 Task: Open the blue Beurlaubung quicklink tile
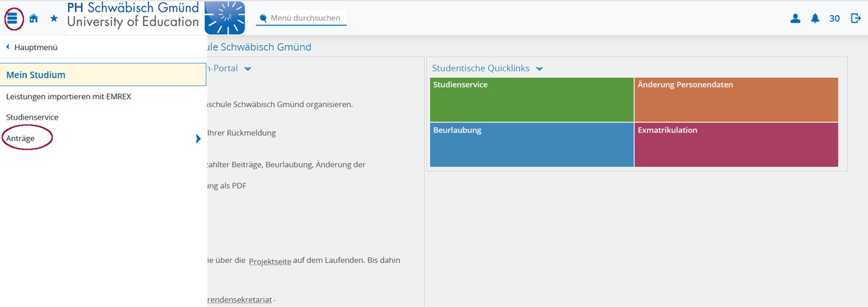pyautogui.click(x=532, y=145)
